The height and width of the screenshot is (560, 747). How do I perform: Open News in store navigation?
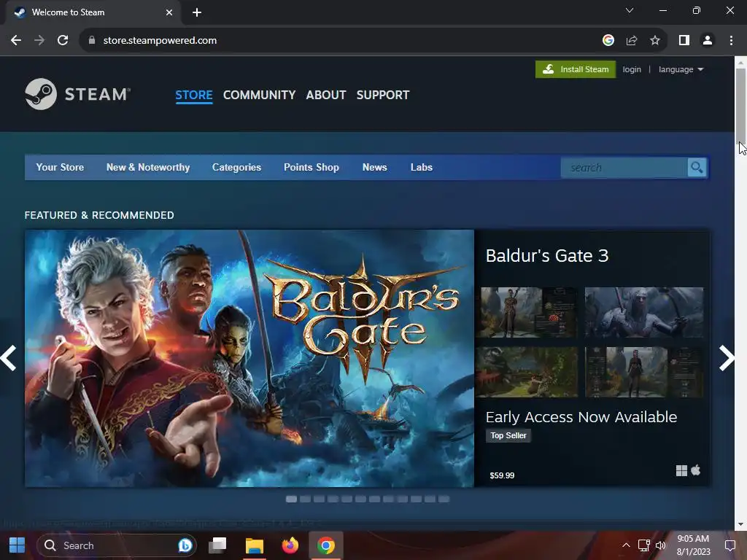pos(374,167)
